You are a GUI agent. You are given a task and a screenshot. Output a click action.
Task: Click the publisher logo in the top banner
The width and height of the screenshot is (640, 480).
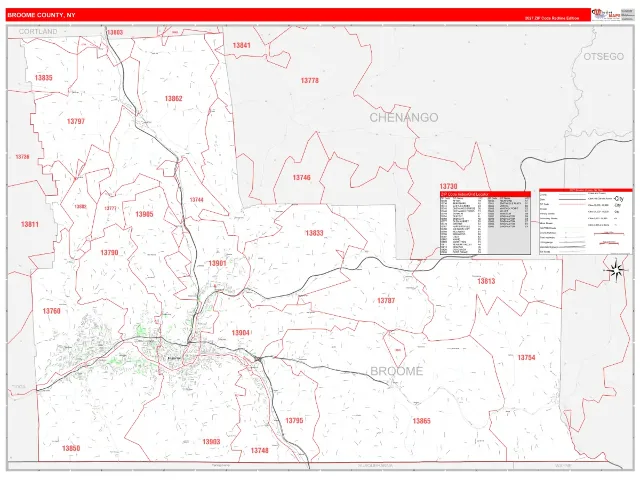point(606,15)
